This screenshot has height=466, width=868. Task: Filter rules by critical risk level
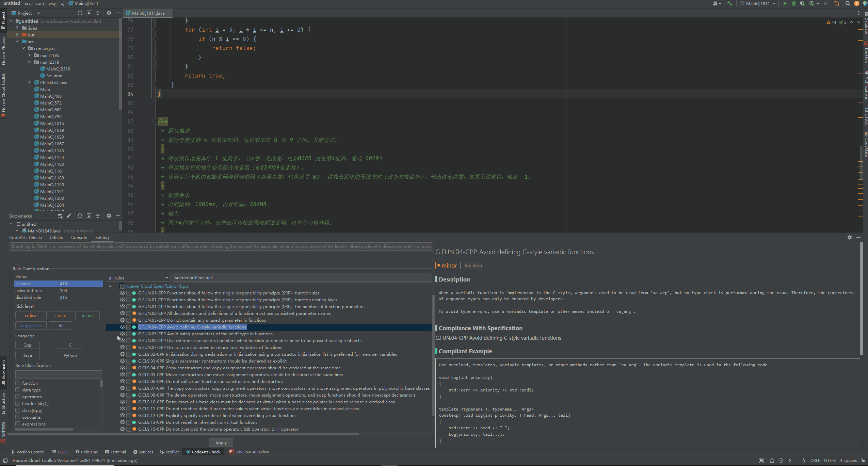(31, 316)
